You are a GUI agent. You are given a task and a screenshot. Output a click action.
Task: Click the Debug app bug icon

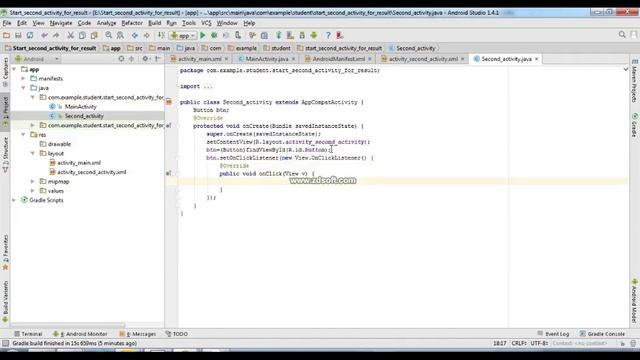tap(214, 36)
